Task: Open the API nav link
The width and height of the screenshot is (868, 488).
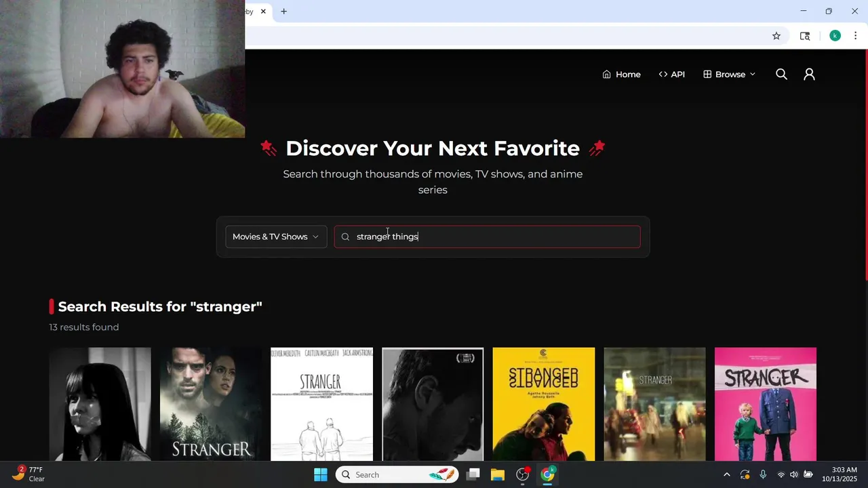Action: click(x=671, y=75)
